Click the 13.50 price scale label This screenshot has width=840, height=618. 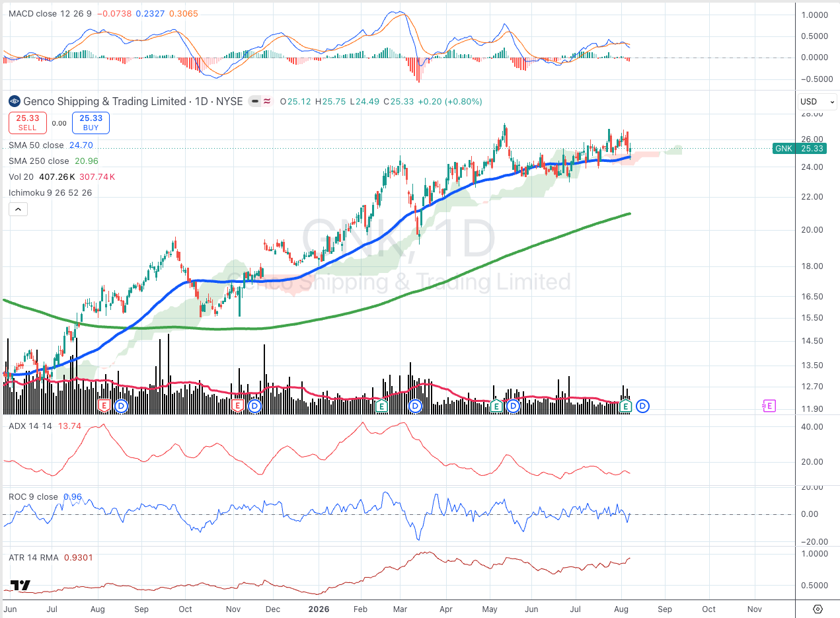(x=812, y=366)
